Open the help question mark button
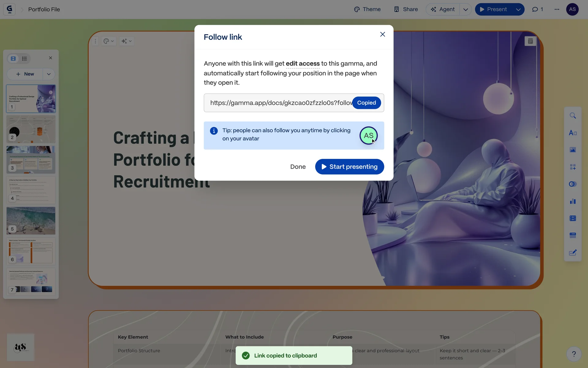The image size is (588, 368). [x=574, y=354]
